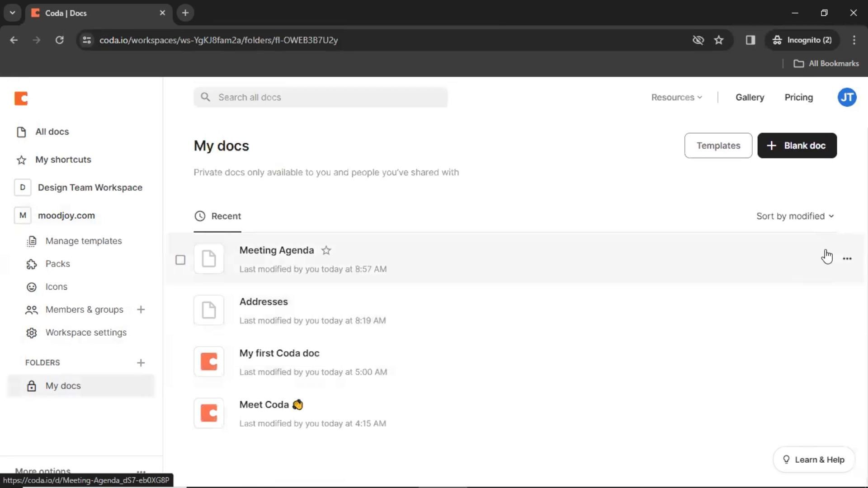Add a new folder with the plus icon
This screenshot has height=488, width=868.
tap(141, 363)
